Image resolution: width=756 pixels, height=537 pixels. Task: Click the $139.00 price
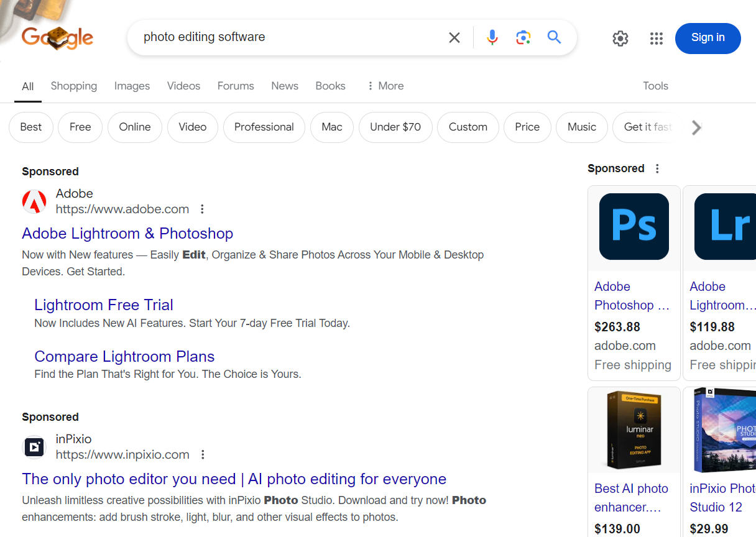click(x=617, y=529)
